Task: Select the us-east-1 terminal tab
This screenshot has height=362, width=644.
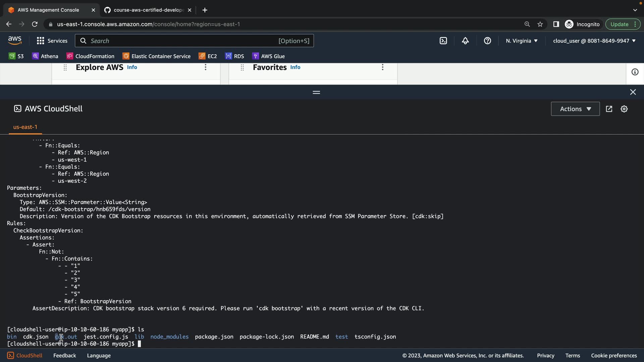Action: [25, 127]
